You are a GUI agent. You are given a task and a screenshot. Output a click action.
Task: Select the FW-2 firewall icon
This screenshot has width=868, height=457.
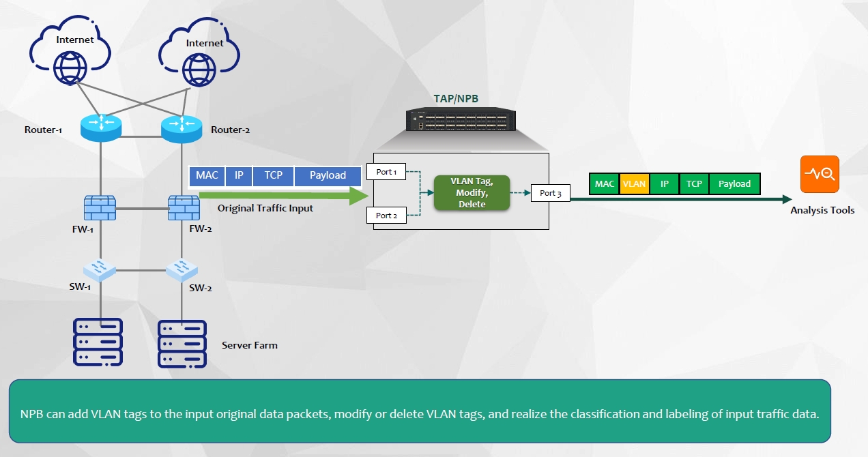pos(182,207)
